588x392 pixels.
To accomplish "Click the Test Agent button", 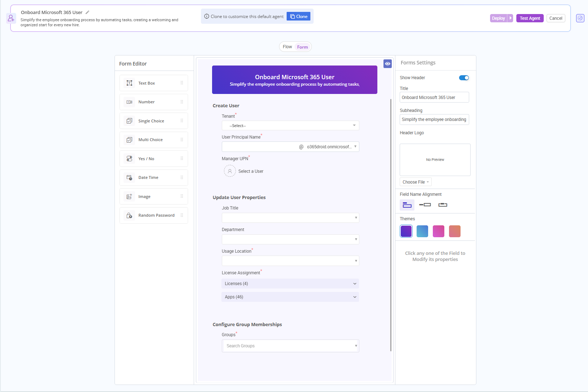I will coord(530,18).
